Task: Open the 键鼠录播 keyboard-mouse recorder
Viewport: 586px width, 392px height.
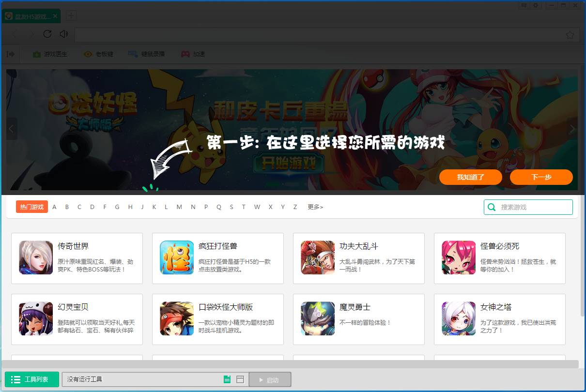Action: [x=147, y=54]
